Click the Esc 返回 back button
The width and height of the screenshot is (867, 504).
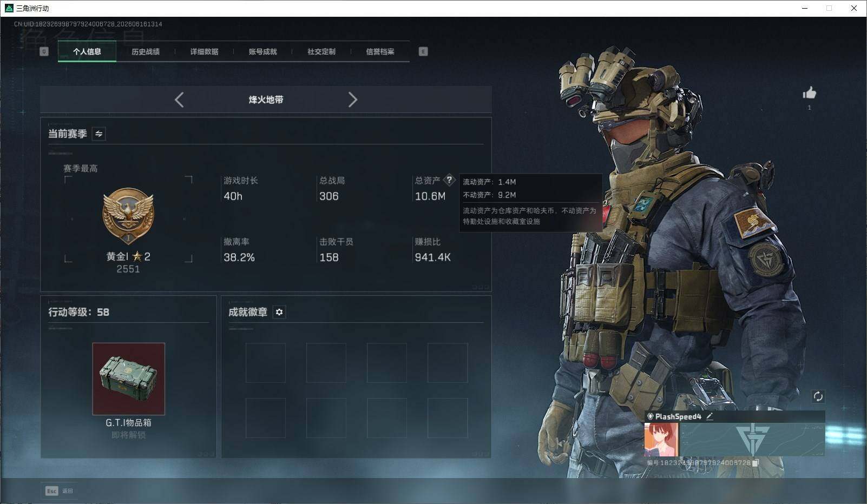59,490
